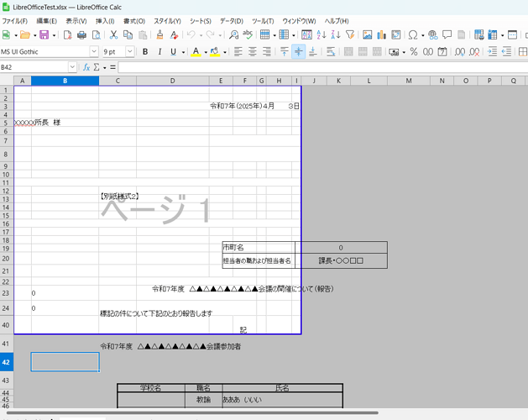The height and width of the screenshot is (420, 528).
Task: Select row 23 header
Action: 7,293
